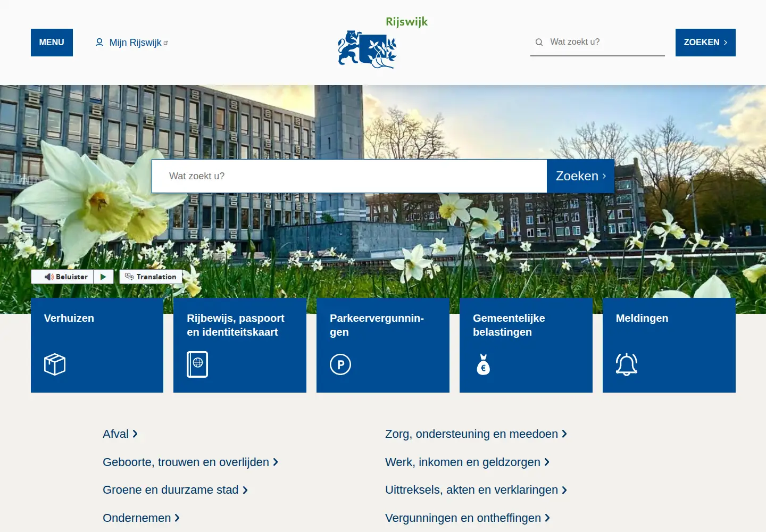The image size is (766, 532).
Task: Open the Verhuizen tile
Action: (97, 345)
